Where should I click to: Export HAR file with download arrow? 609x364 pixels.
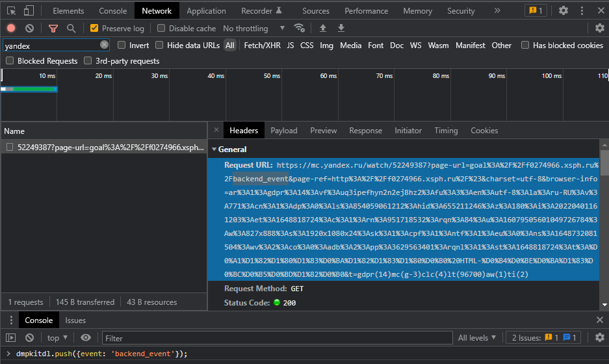point(341,28)
